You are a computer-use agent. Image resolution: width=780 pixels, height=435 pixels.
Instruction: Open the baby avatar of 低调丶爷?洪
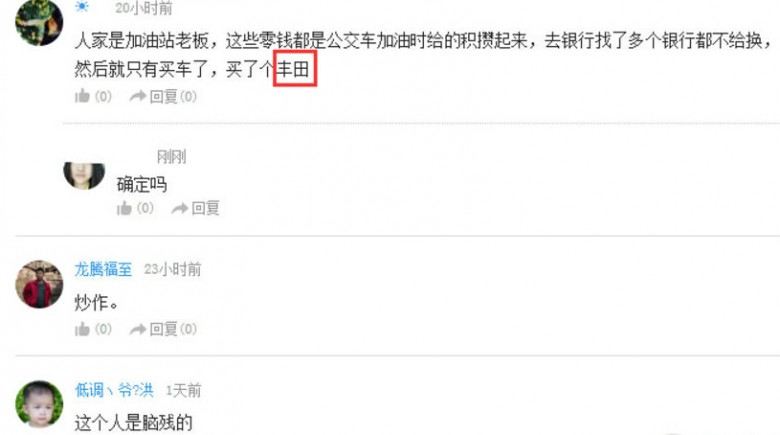[x=39, y=404]
